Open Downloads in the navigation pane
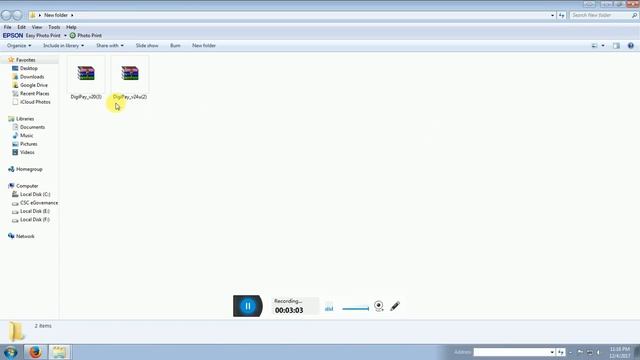Image resolution: width=640 pixels, height=360 pixels. click(x=32, y=77)
